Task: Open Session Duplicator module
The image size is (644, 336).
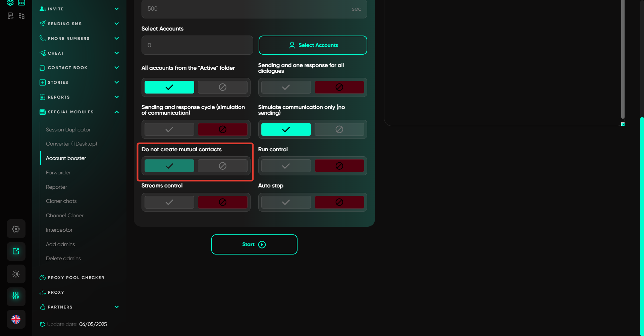Action: tap(68, 130)
